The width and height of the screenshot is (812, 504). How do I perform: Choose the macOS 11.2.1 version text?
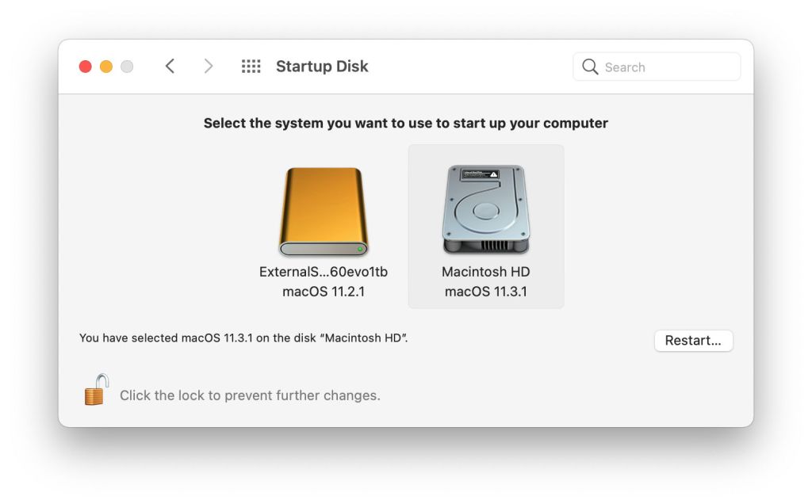point(324,292)
